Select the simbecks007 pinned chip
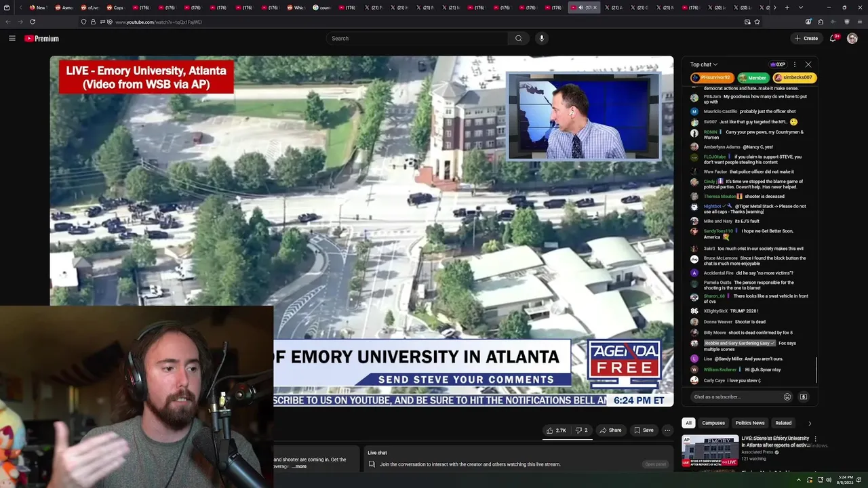The image size is (868, 488). tap(793, 78)
